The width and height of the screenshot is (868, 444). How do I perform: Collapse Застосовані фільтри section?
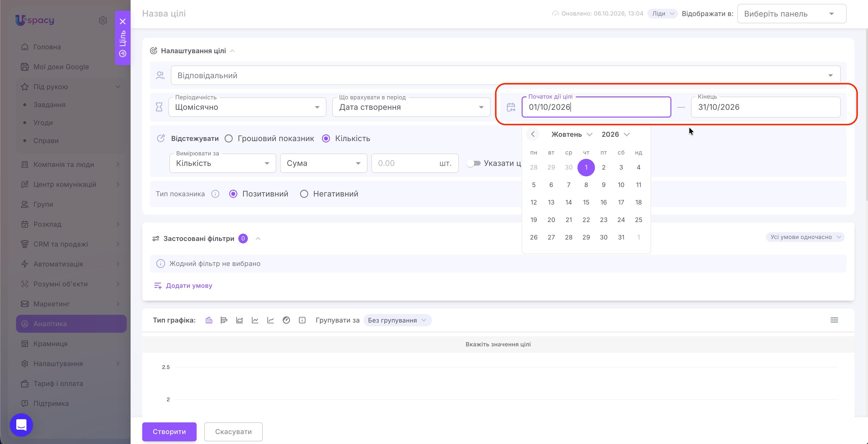coord(258,238)
